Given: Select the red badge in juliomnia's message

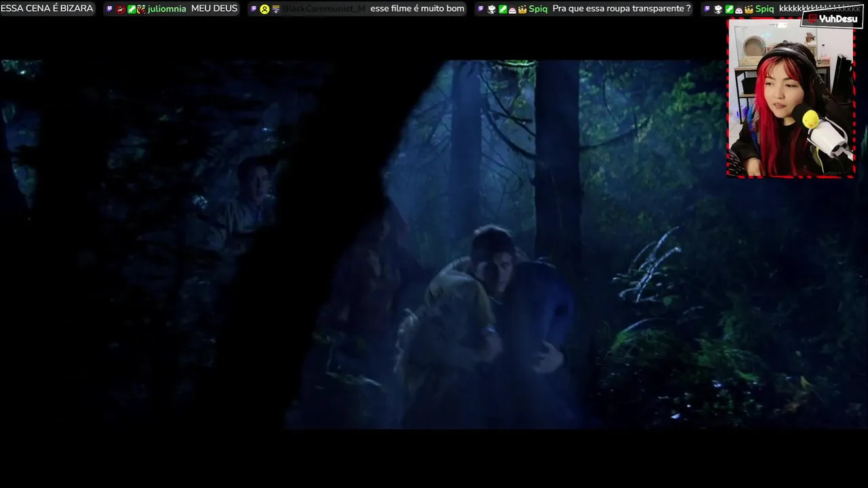Looking at the screenshot, I should point(121,9).
